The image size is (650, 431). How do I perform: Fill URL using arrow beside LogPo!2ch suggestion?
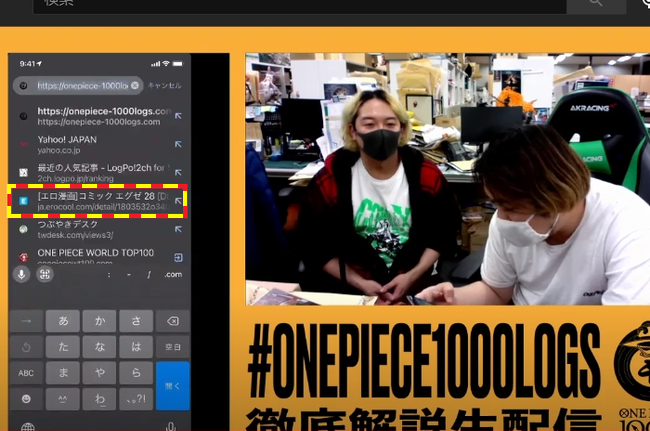178,172
